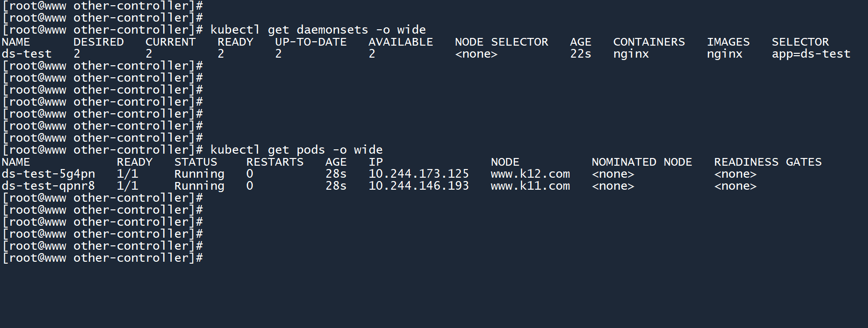
Task: Click the selector value app=ds-test
Action: click(811, 54)
